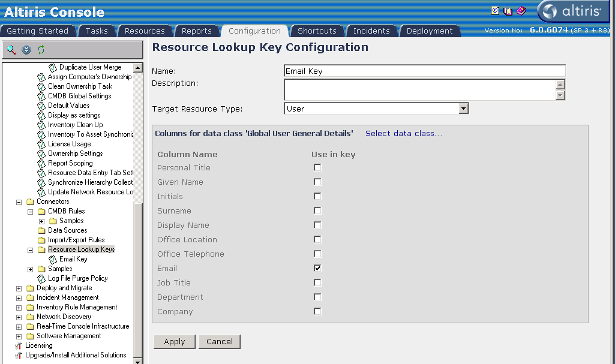Follow the 'Select data class...' link
The image size is (615, 364).
(x=404, y=133)
